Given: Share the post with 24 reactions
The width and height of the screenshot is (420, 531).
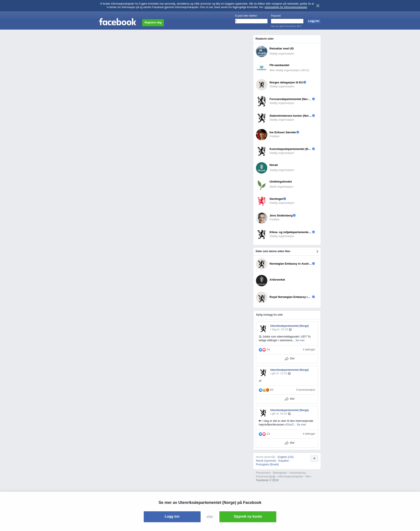Looking at the screenshot, I should (289, 359).
